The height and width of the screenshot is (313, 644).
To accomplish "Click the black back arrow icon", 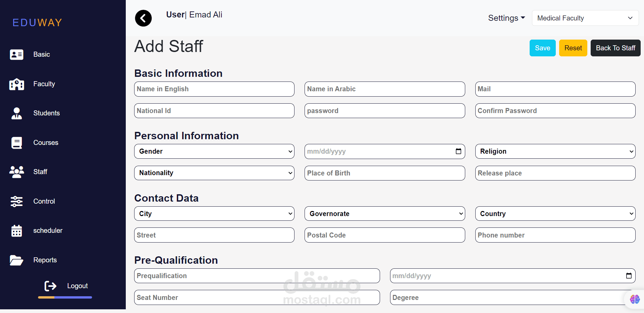I will click(x=143, y=18).
